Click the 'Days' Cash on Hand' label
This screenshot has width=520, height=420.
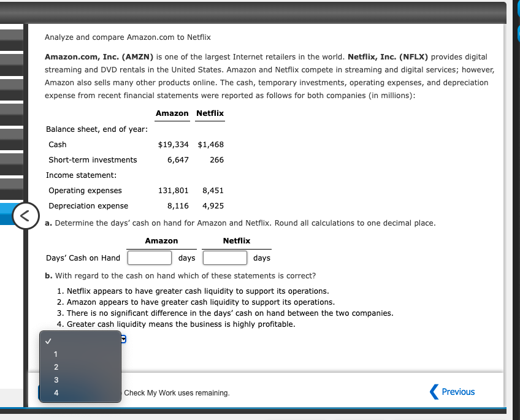[x=83, y=258]
